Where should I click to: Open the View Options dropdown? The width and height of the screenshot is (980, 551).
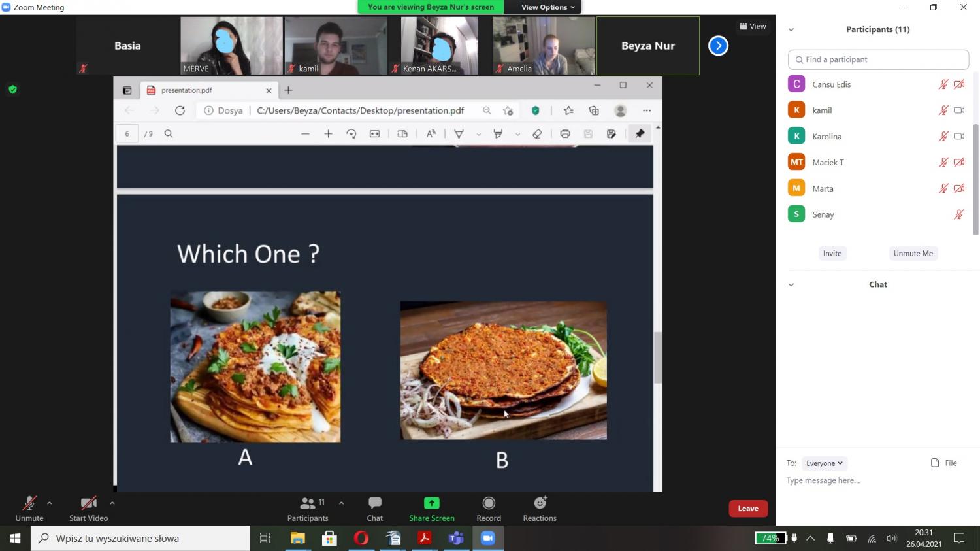pos(547,7)
